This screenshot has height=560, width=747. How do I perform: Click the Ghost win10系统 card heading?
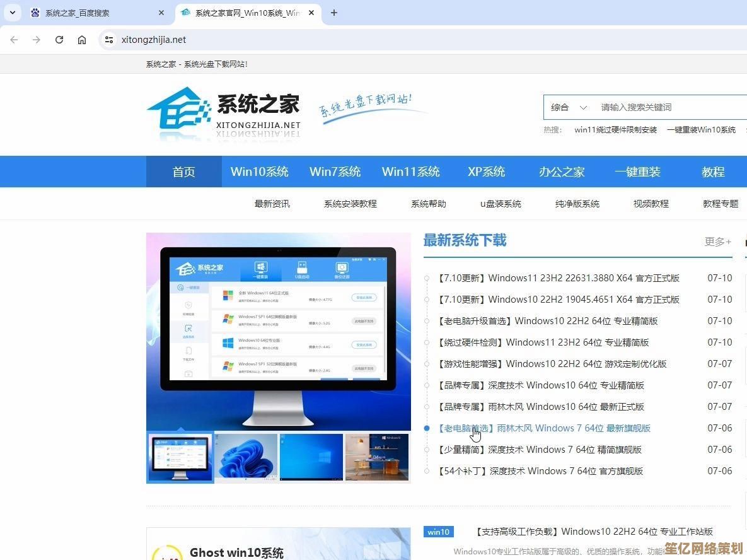click(x=236, y=553)
